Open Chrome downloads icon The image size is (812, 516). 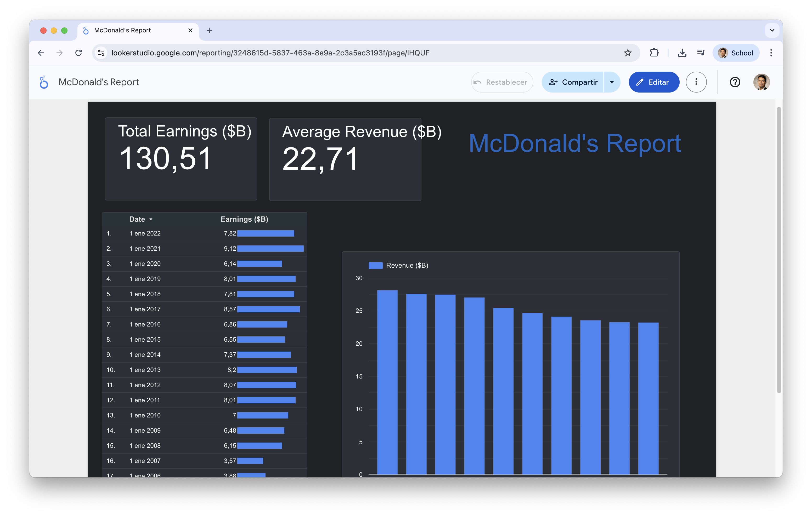[x=682, y=53]
